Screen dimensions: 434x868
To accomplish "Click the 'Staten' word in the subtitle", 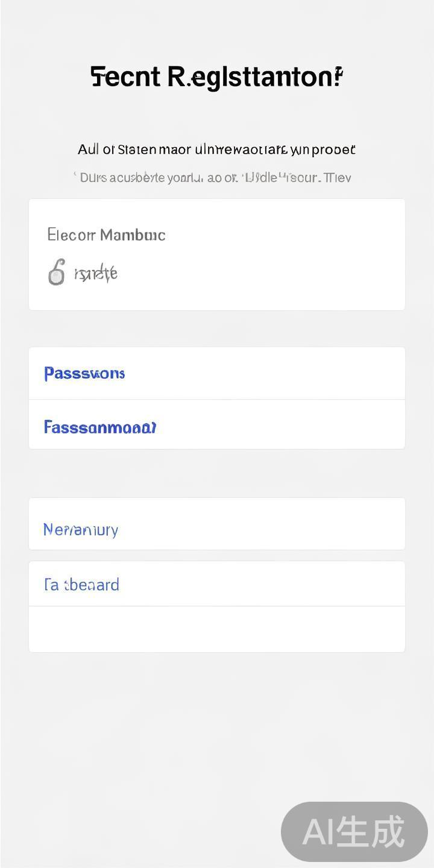I will click(x=136, y=149).
